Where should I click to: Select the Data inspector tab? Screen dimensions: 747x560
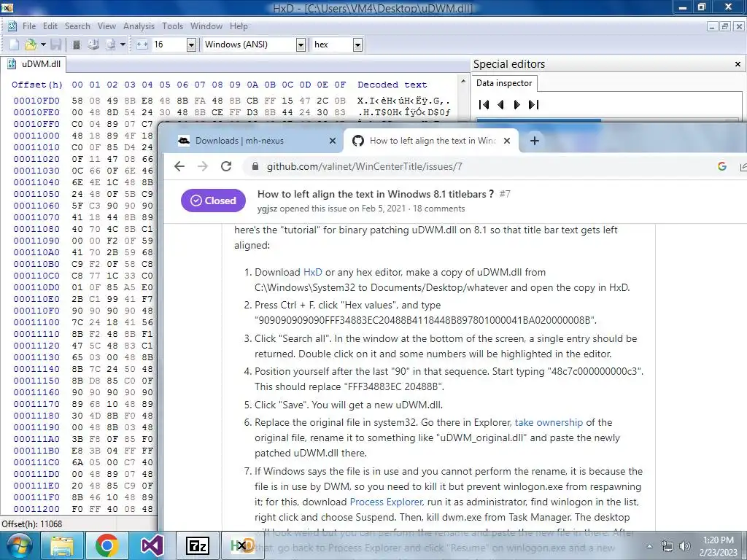tap(504, 83)
